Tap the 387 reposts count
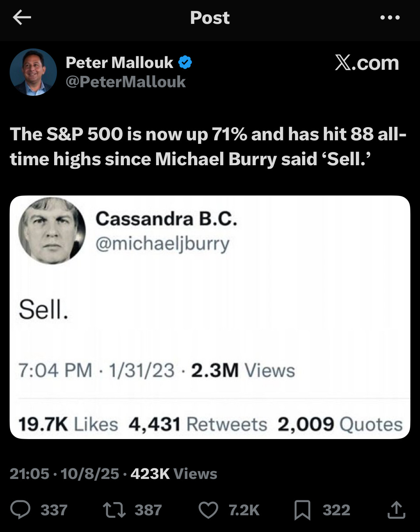 pyautogui.click(x=148, y=510)
